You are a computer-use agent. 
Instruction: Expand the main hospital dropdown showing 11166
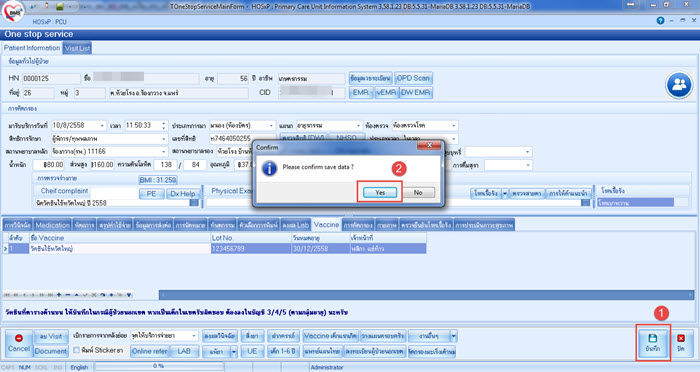coord(163,151)
